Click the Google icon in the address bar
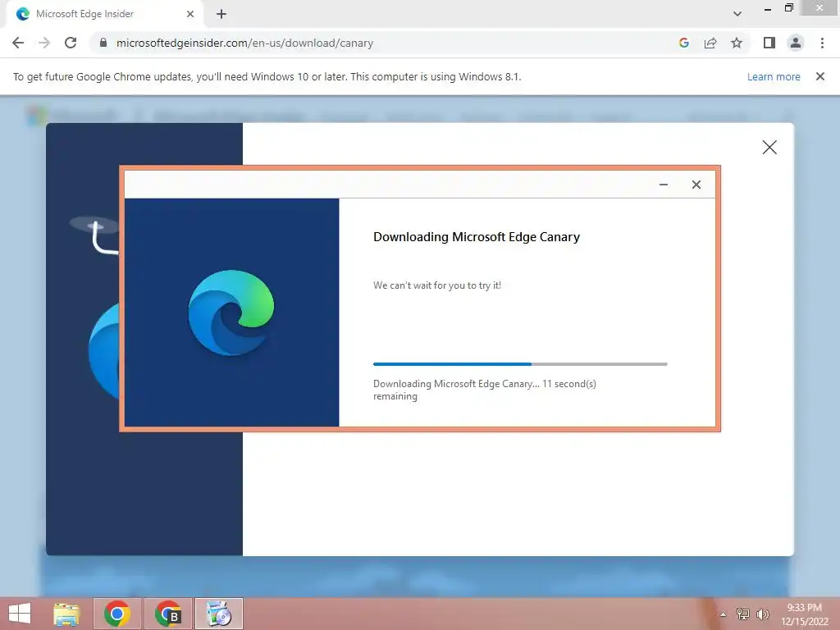Viewport: 840px width, 630px height. coord(683,43)
